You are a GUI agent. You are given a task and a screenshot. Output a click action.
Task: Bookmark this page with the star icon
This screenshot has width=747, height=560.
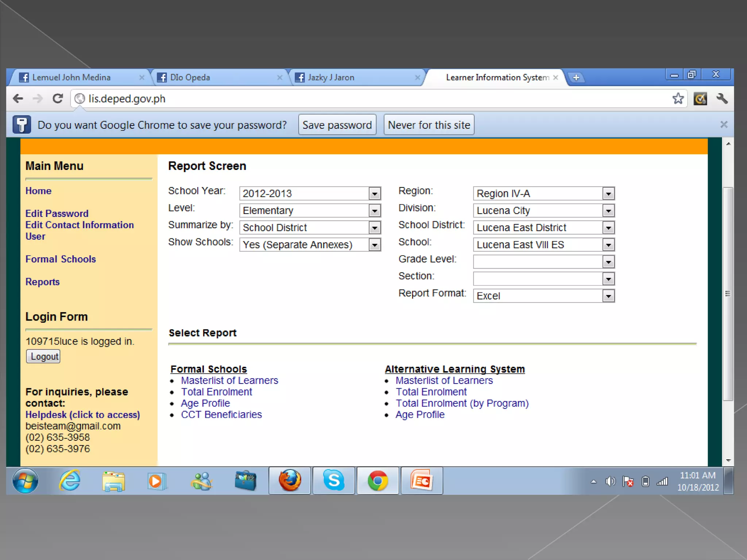tap(678, 98)
